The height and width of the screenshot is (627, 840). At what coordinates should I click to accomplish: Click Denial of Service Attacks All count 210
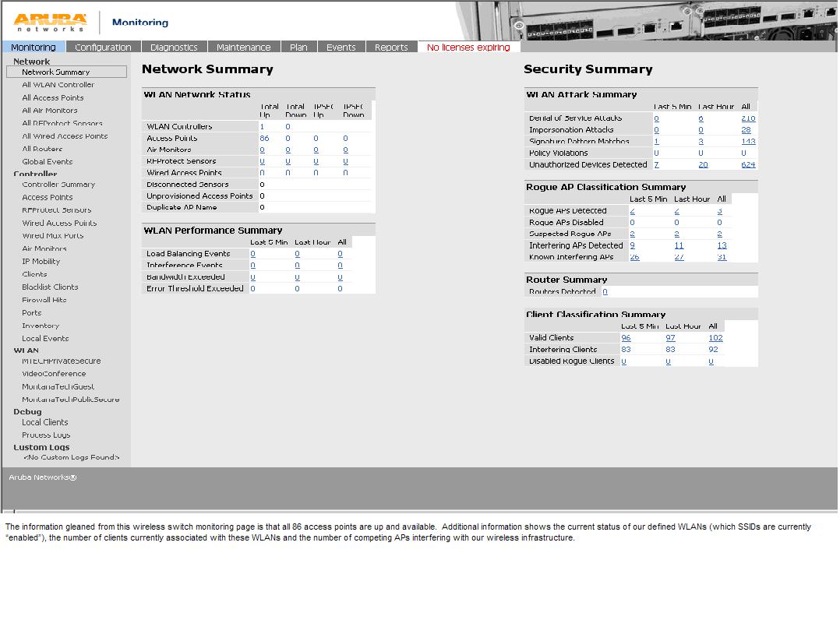pyautogui.click(x=748, y=118)
